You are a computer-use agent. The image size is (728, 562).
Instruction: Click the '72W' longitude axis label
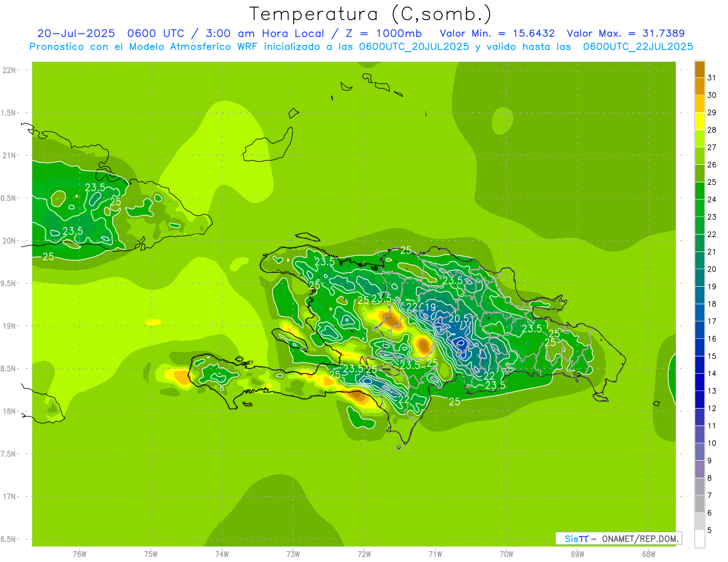tap(364, 554)
